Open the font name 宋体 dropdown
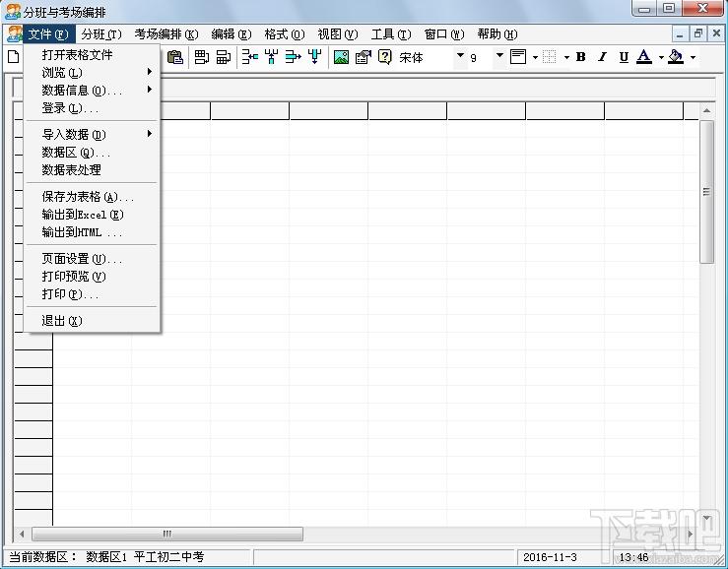Screen dimensions: 728x569 460,55
